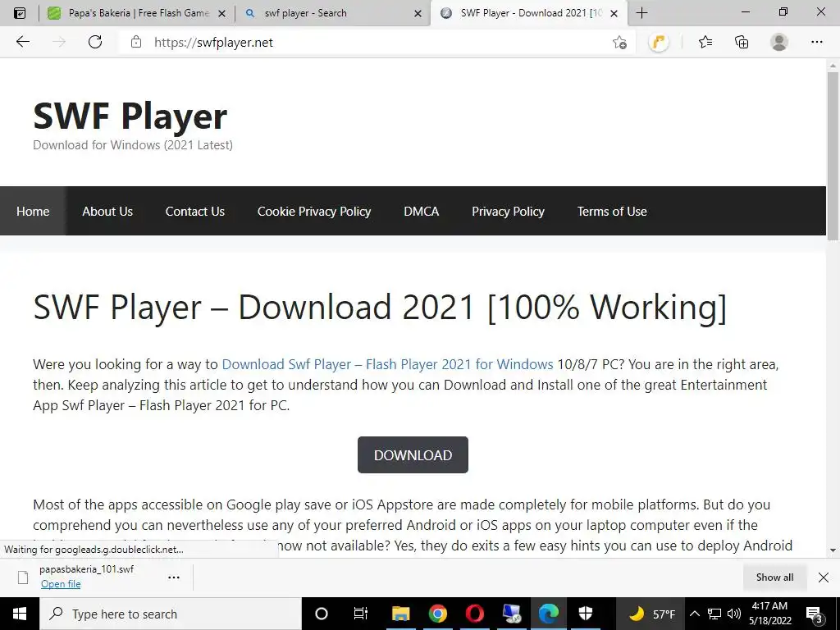Image resolution: width=840 pixels, height=630 pixels.
Task: Open weather widget showing 57°F
Action: [x=651, y=614]
